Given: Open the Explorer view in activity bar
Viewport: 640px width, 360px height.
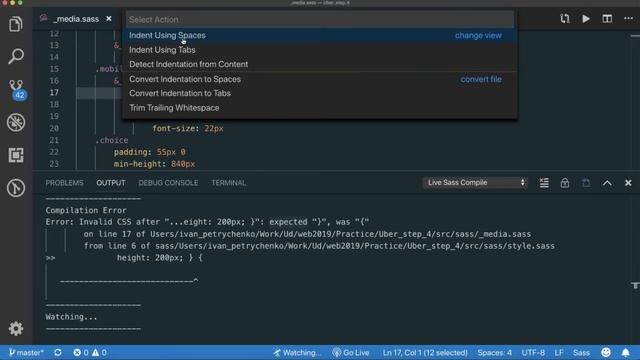Looking at the screenshot, I should click(x=16, y=24).
